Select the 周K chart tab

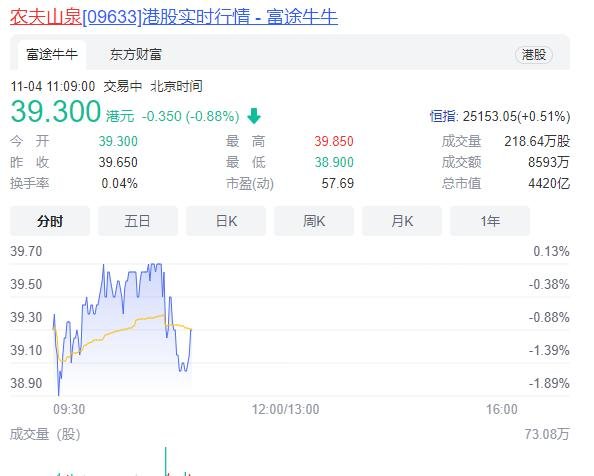point(314,221)
